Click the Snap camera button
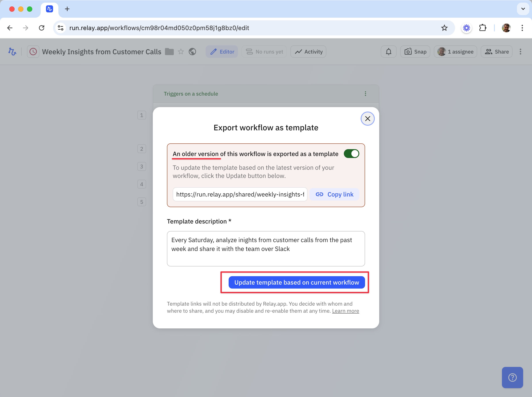This screenshot has width=532, height=397. coord(415,52)
